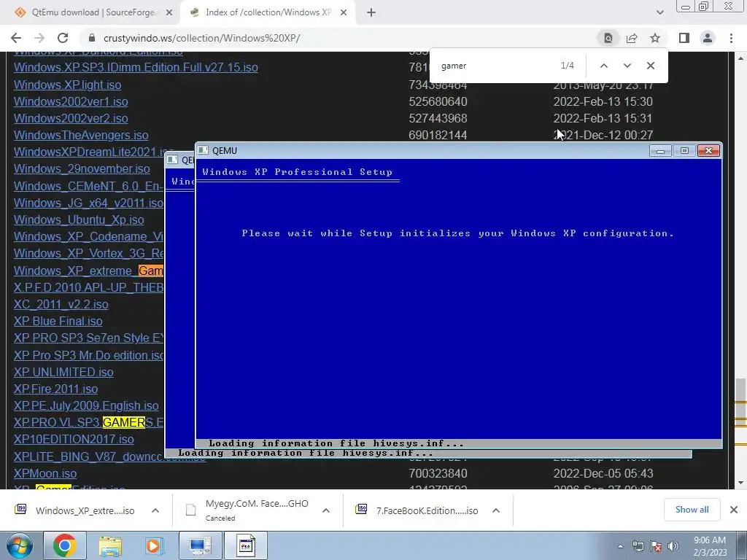Click the network tray icon
Image resolution: width=747 pixels, height=560 pixels.
638,547
